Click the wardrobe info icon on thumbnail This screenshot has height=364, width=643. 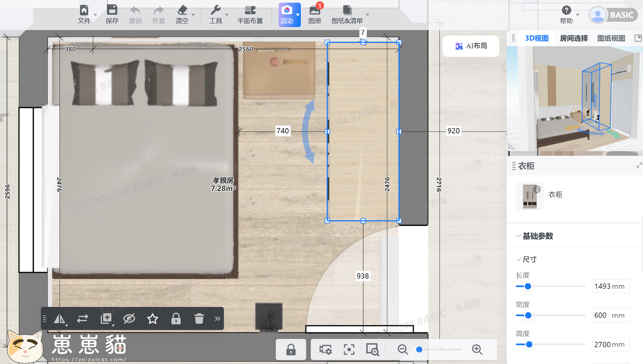[x=537, y=189]
